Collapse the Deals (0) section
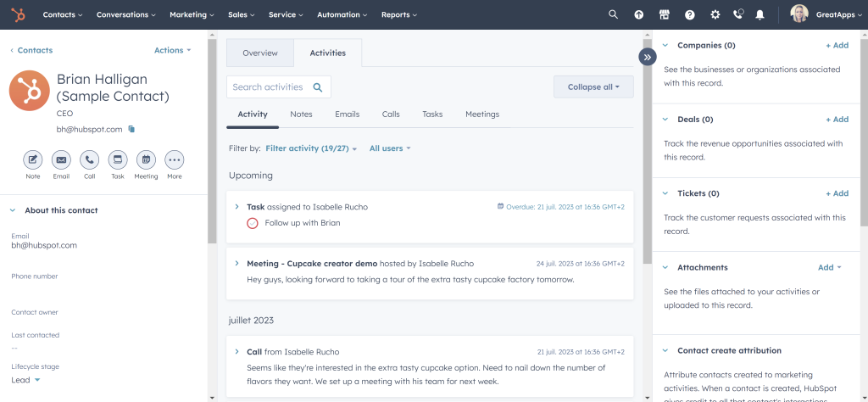Viewport: 868px width, 402px height. [665, 119]
